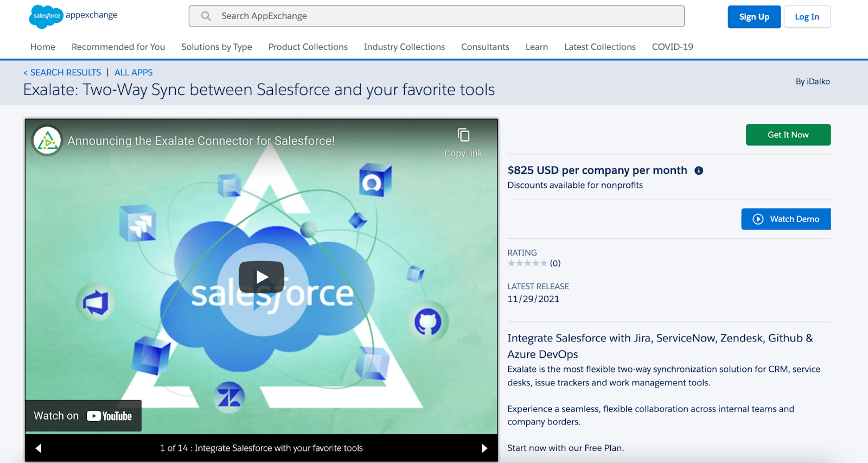The height and width of the screenshot is (463, 868).
Task: Click the search magnifier icon
Action: click(206, 16)
